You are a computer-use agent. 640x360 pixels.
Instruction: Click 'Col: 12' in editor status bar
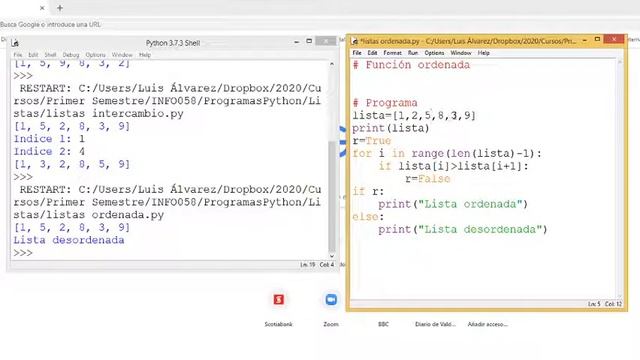coord(613,304)
